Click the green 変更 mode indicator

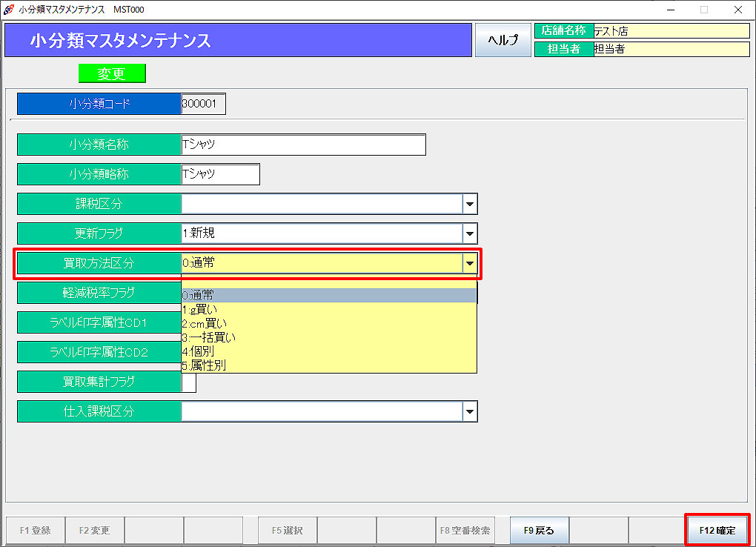(x=112, y=73)
